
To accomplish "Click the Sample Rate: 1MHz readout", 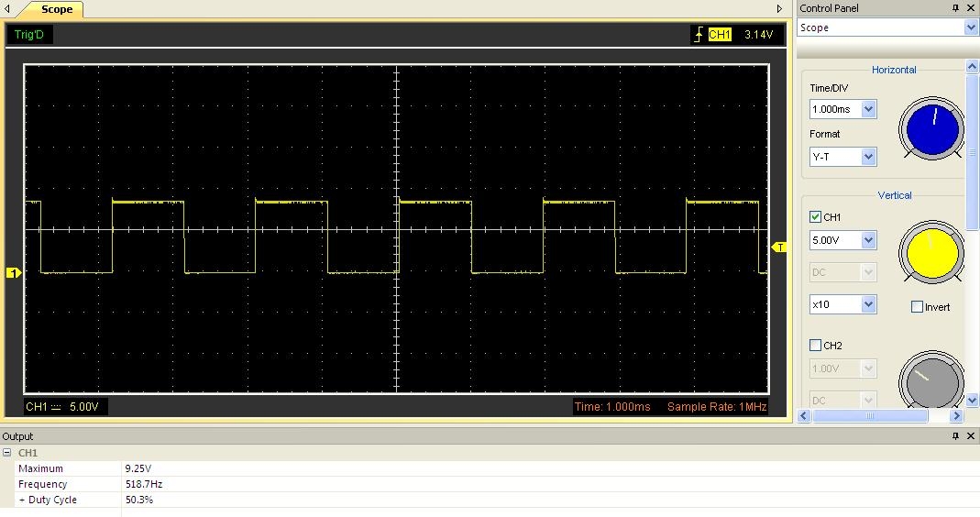I will coord(717,406).
